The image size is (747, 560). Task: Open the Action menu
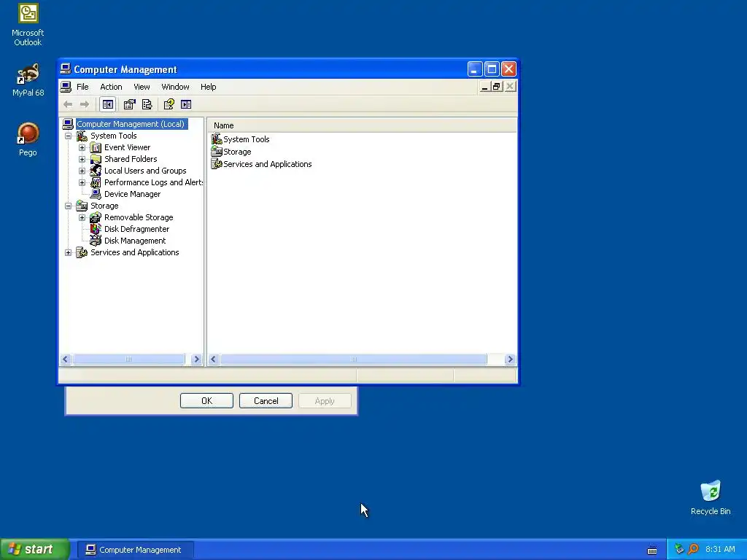click(111, 87)
